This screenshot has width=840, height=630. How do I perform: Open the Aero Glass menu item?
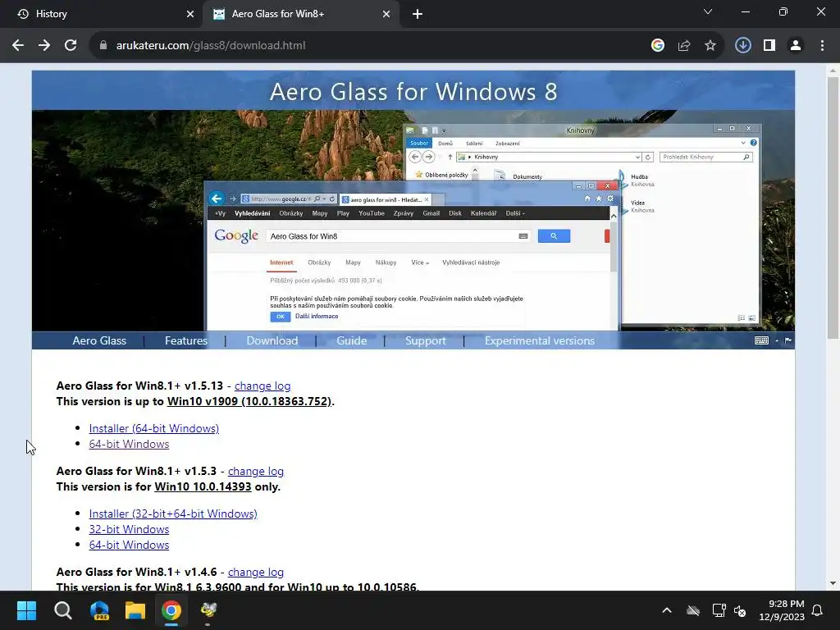coord(99,340)
